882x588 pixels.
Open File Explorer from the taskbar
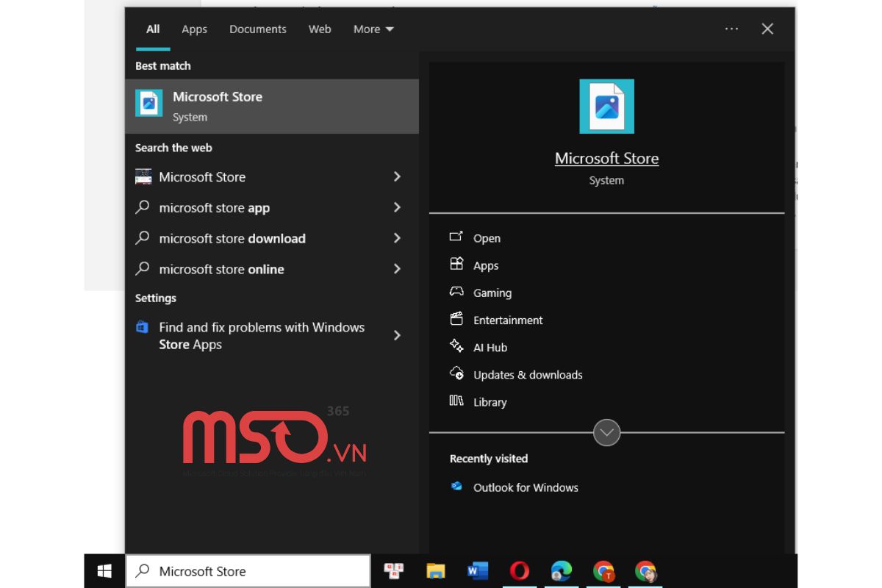[436, 571]
